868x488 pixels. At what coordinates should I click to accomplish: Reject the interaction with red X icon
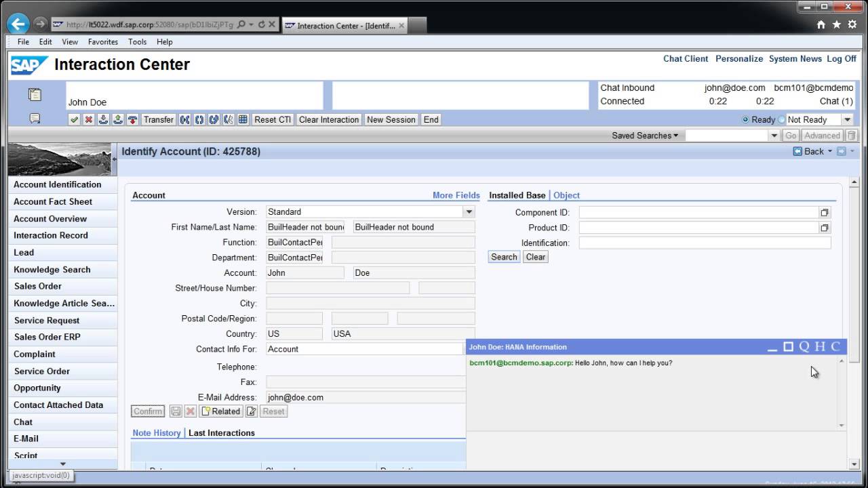[x=88, y=119]
